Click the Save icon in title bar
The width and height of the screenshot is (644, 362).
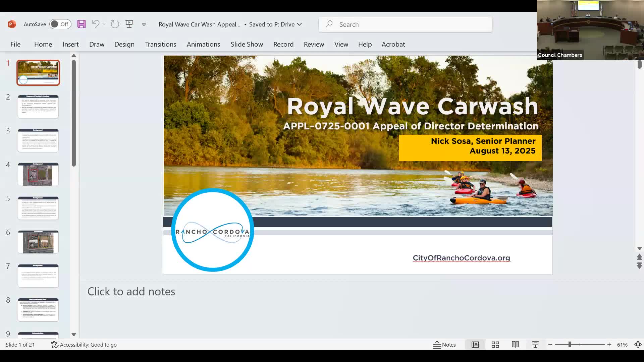coord(82,24)
